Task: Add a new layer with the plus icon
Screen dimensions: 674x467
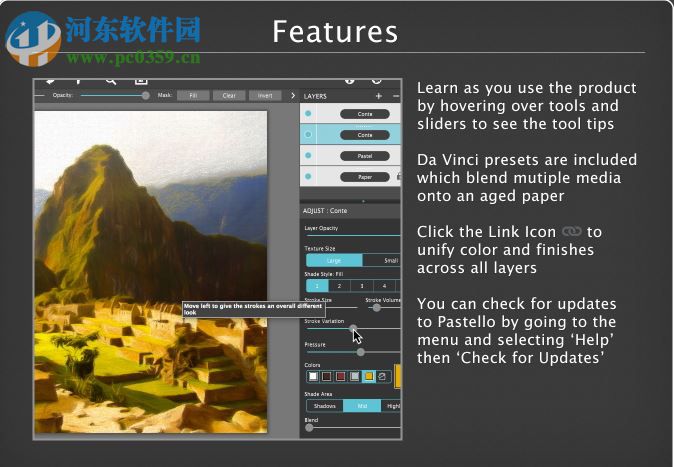Action: pos(378,96)
